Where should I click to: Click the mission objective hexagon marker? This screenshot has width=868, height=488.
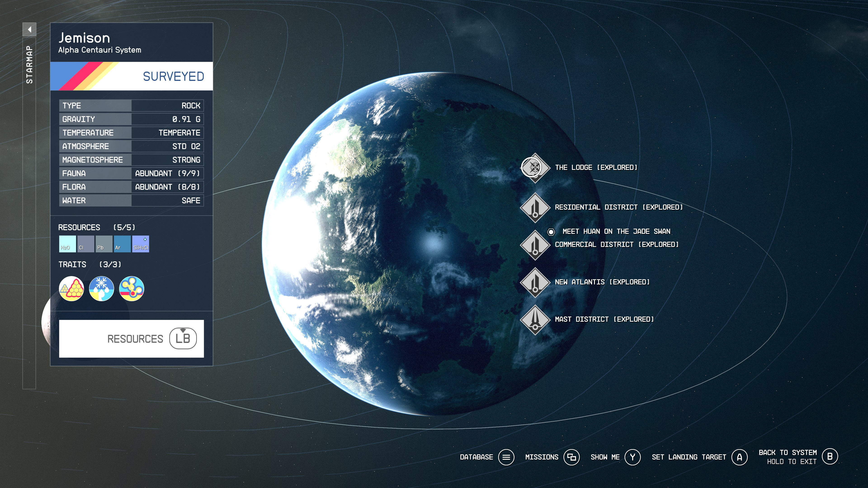[551, 232]
